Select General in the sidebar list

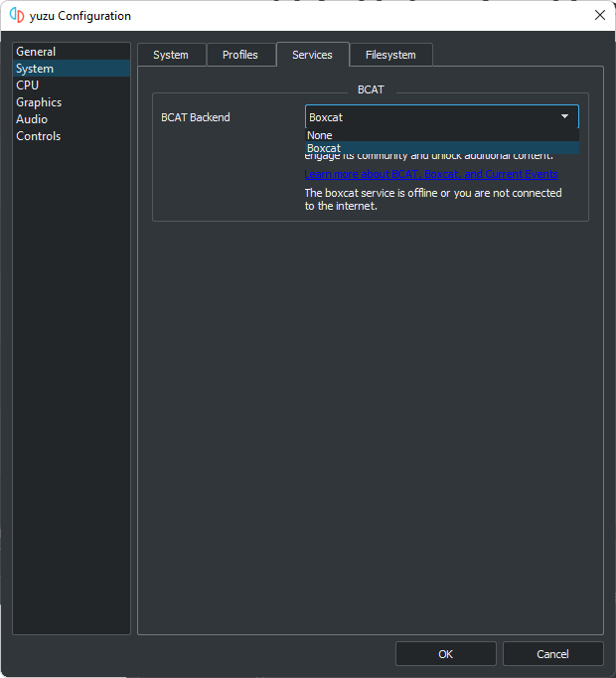coord(72,52)
